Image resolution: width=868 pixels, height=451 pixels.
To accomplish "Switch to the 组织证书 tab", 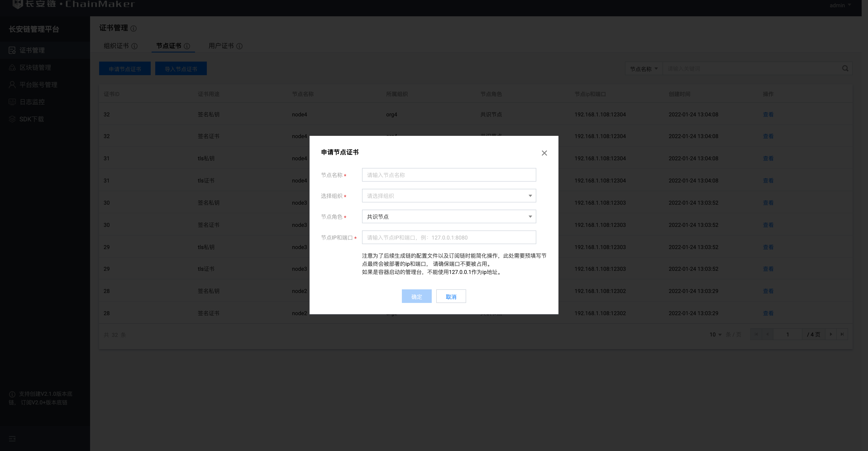I will click(x=116, y=46).
